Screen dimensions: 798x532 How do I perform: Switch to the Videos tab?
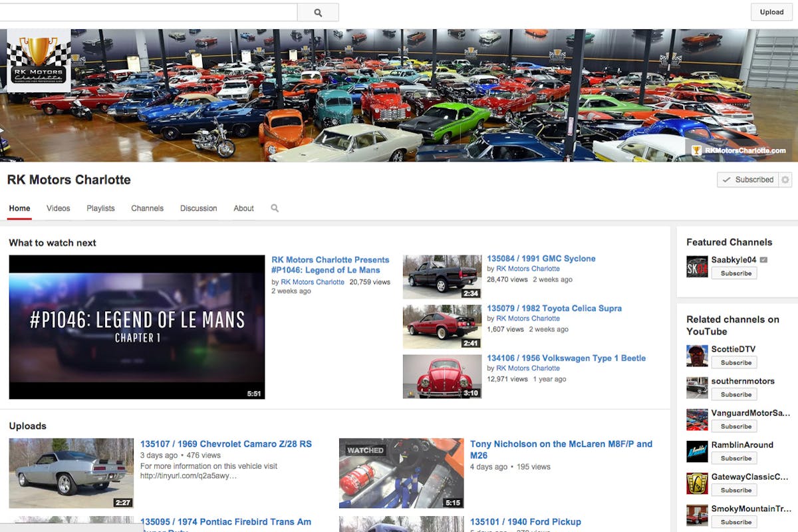coord(58,208)
